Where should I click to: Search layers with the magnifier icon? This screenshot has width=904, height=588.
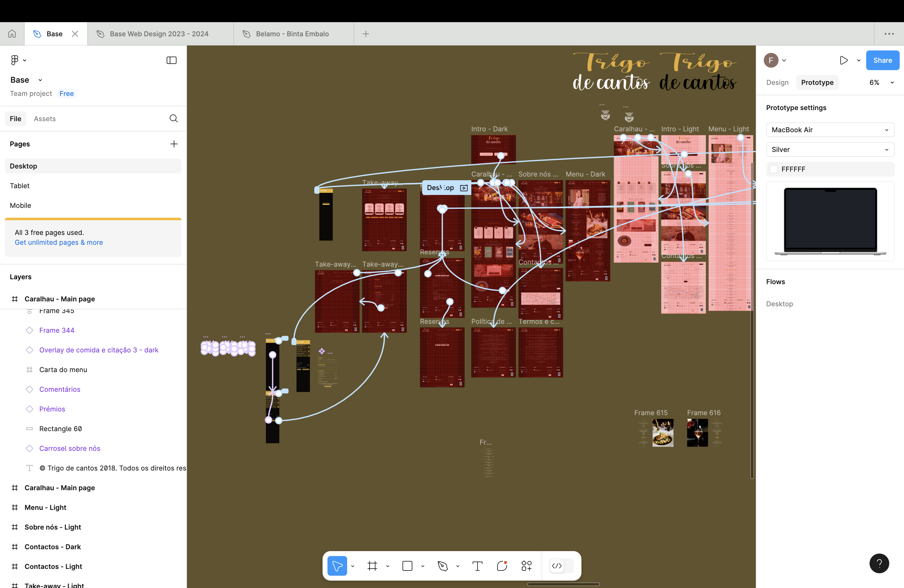[174, 118]
